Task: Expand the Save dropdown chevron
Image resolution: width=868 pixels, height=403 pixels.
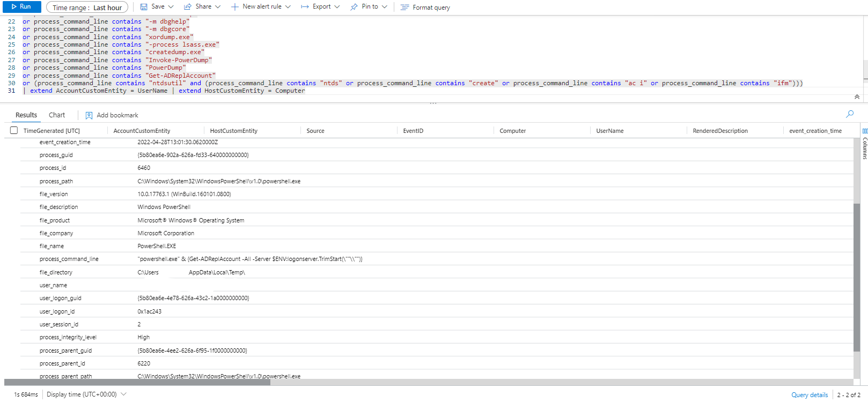Action: [x=171, y=7]
